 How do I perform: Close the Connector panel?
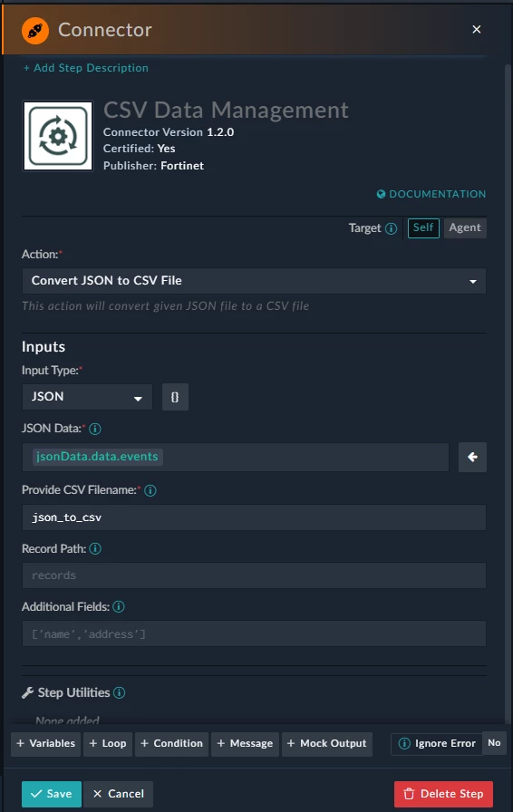click(x=477, y=30)
